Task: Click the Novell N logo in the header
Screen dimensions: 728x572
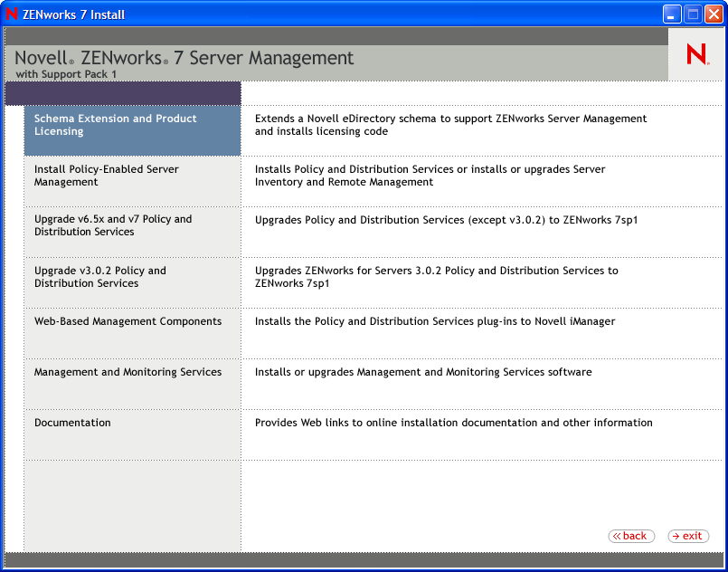Action: click(x=697, y=54)
